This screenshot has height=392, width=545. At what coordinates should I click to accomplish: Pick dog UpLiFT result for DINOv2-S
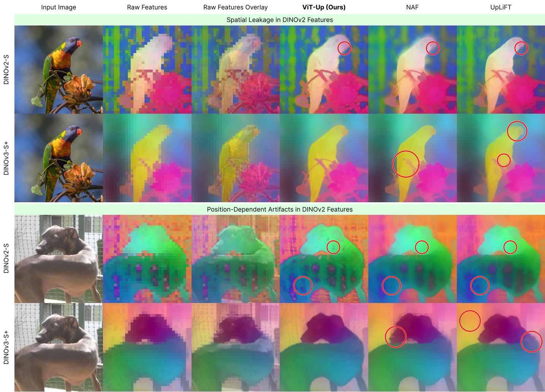501,259
